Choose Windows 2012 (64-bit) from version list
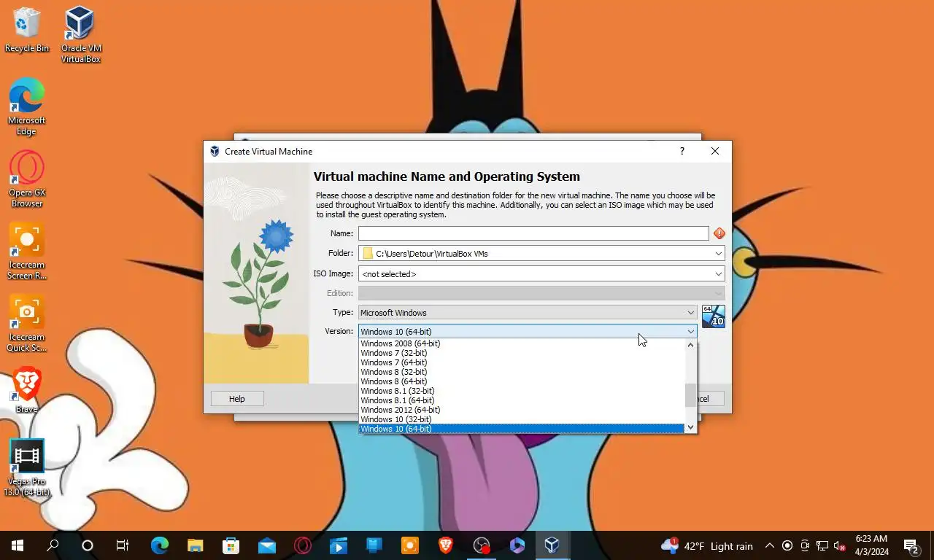Image resolution: width=934 pixels, height=560 pixels. pyautogui.click(x=521, y=410)
